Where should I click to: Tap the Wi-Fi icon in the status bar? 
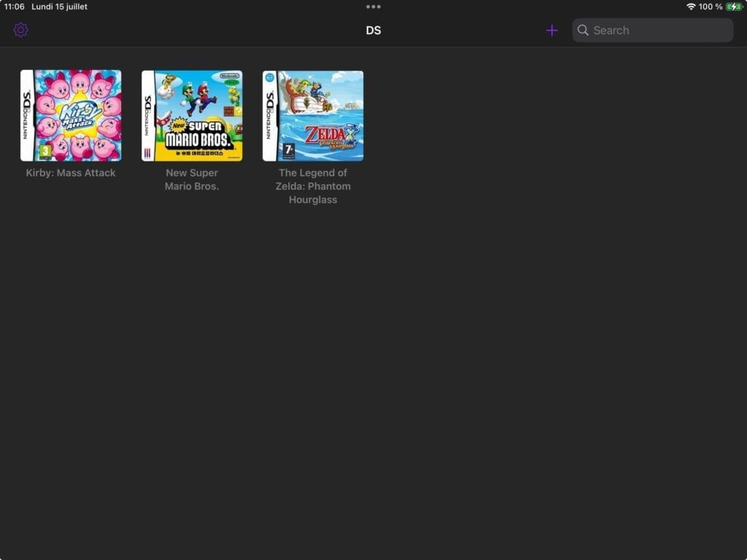(x=692, y=7)
